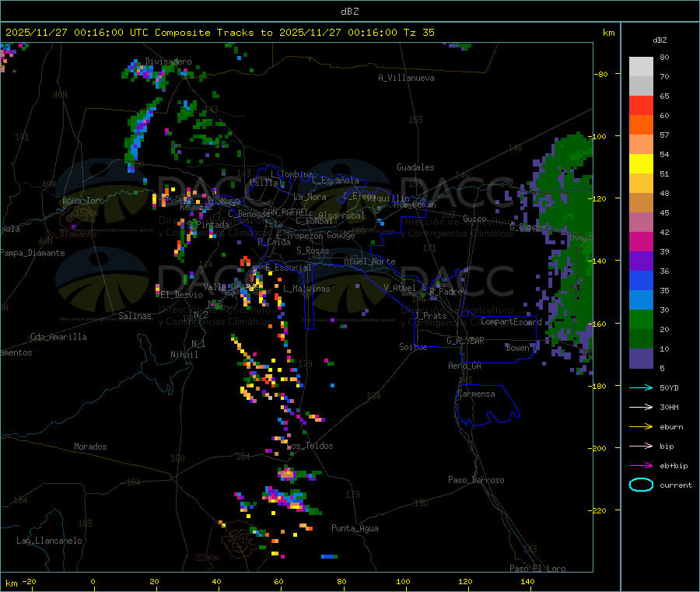700x592 pixels.
Task: Click the '-20' tick on horizontal km axis
Action: [29, 581]
